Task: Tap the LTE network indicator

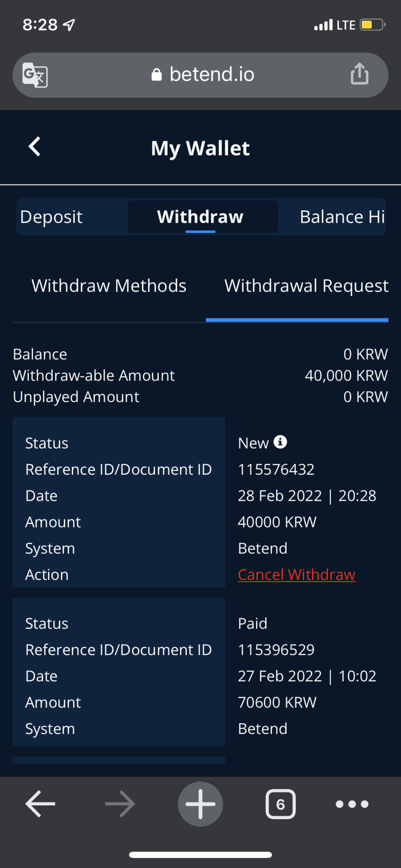Action: [x=346, y=25]
